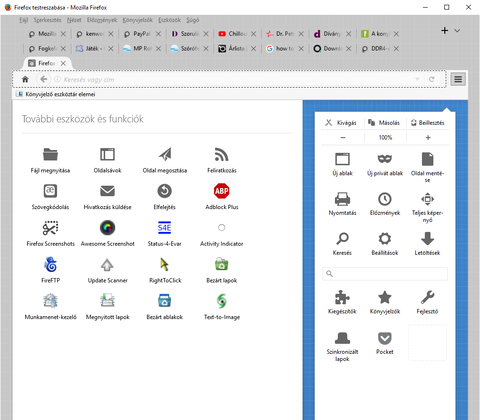
Task: Click the Új ablak icon in menu panel
Action: pyautogui.click(x=342, y=159)
